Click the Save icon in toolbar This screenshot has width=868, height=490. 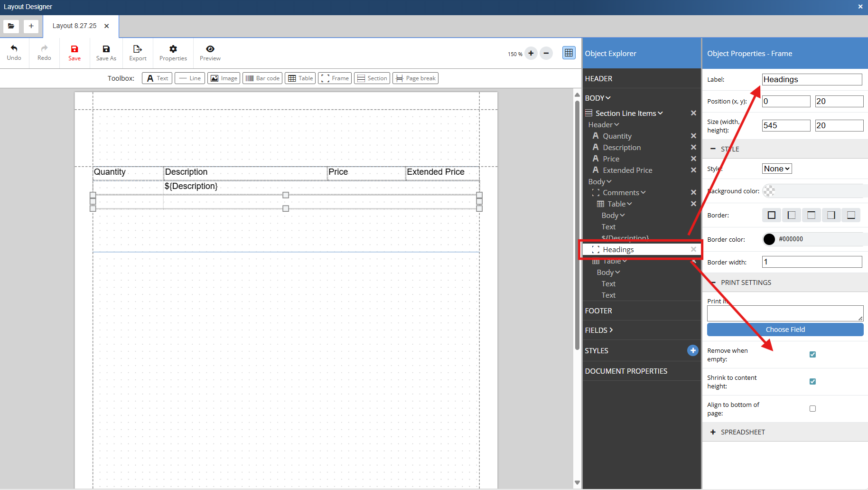[75, 49]
